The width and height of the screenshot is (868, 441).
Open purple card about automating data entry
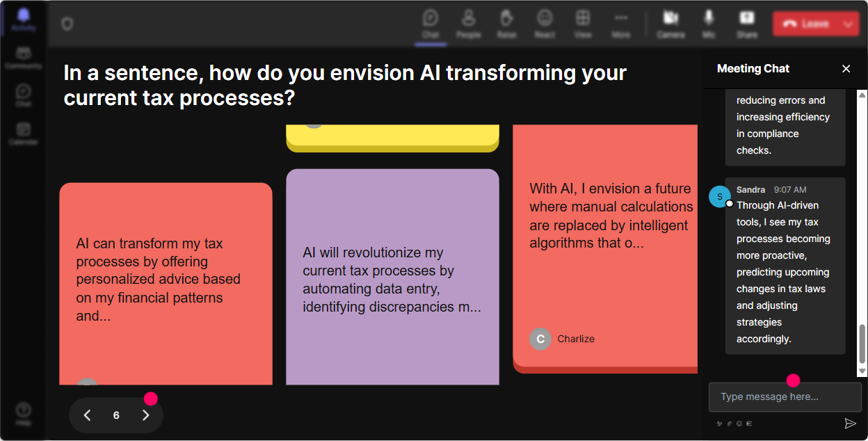(392, 277)
